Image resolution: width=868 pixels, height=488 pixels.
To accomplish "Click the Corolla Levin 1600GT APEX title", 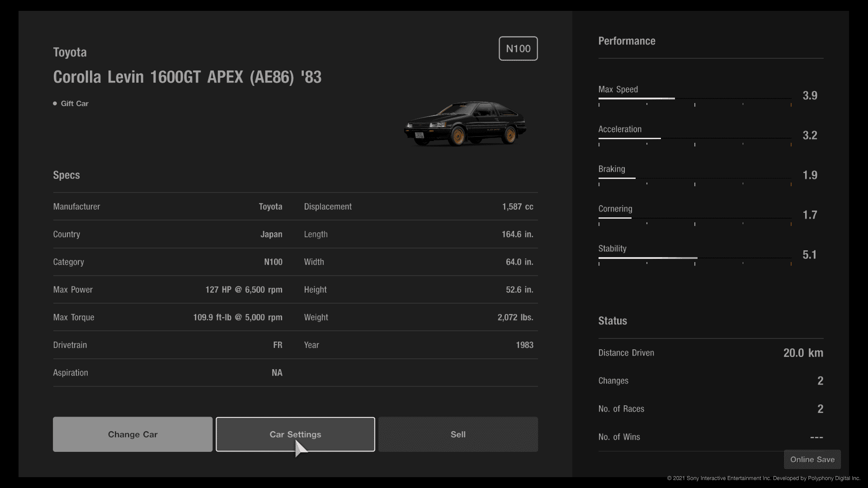I will 187,77.
